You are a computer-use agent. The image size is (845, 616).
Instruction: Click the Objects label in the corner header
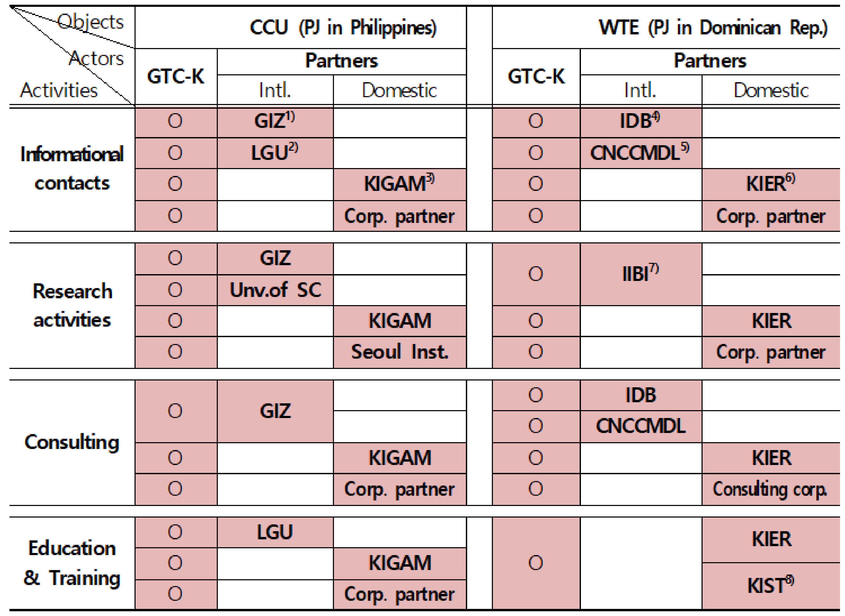pyautogui.click(x=91, y=22)
